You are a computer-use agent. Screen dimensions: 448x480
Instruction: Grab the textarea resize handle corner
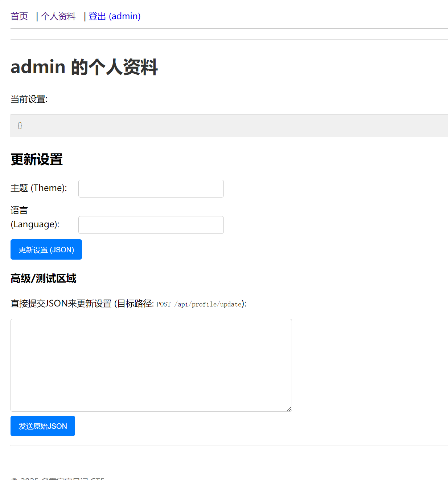coord(289,409)
